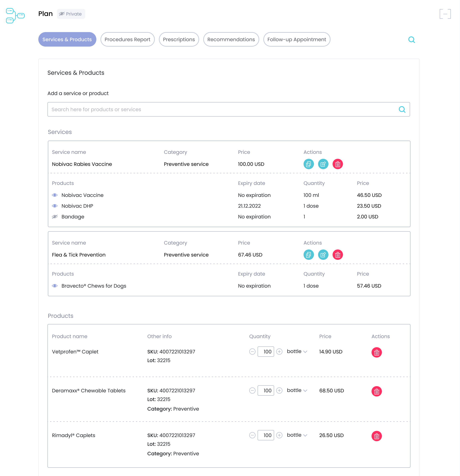Viewport: 460px width, 476px height.
Task: Edit the Nobivac Rabies Vaccine service
Action: tap(323, 164)
